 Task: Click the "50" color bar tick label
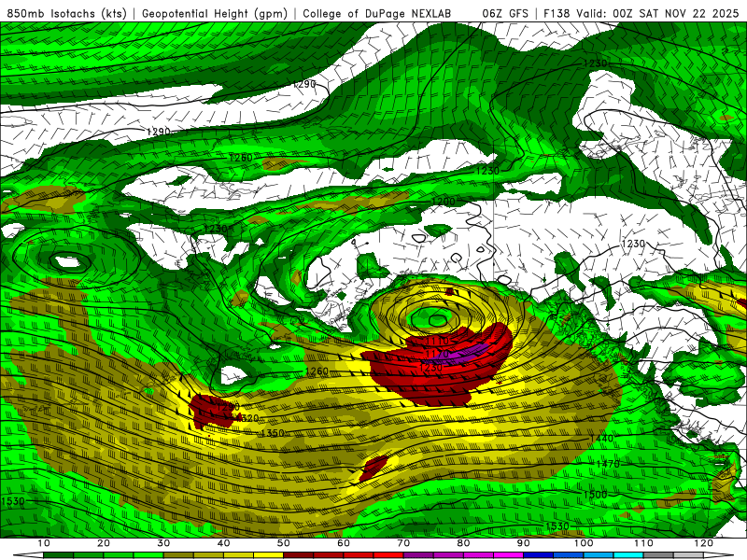tap(284, 543)
